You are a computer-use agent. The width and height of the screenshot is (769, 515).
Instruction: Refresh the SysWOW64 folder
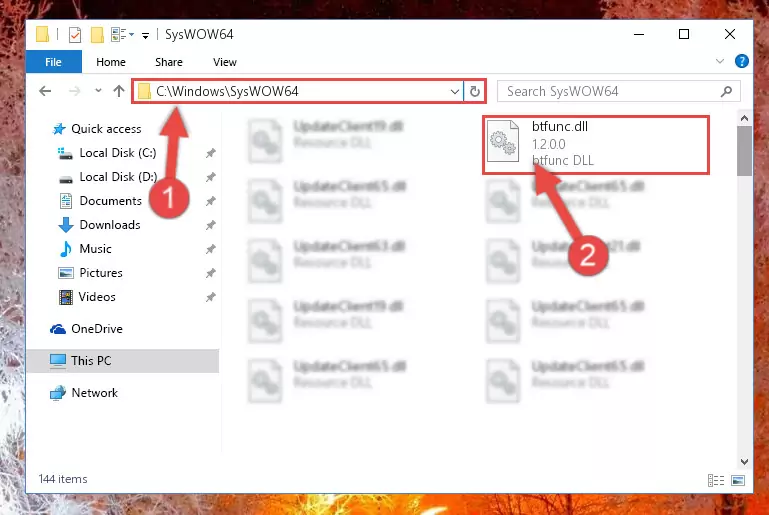(x=474, y=91)
